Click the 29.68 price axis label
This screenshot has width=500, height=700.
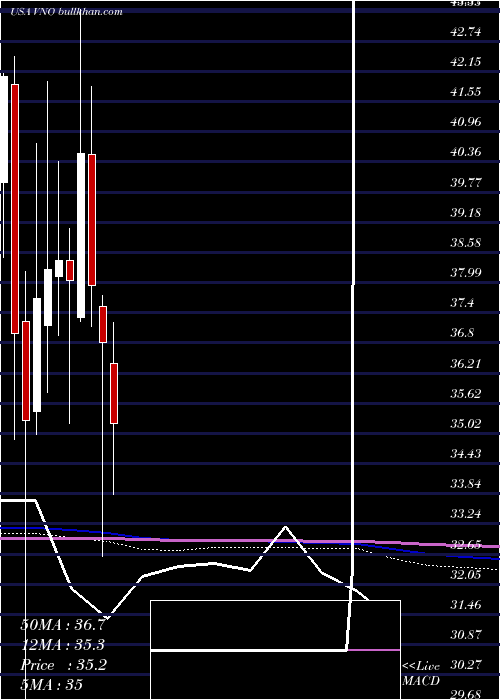[466, 695]
